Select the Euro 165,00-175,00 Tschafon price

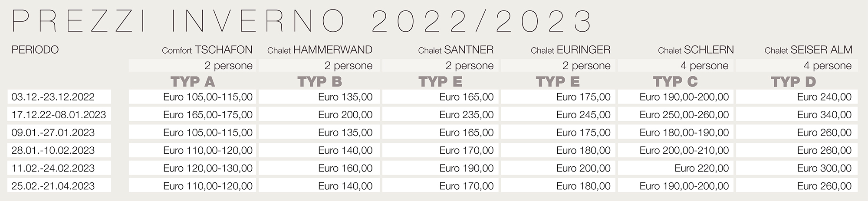208,115
